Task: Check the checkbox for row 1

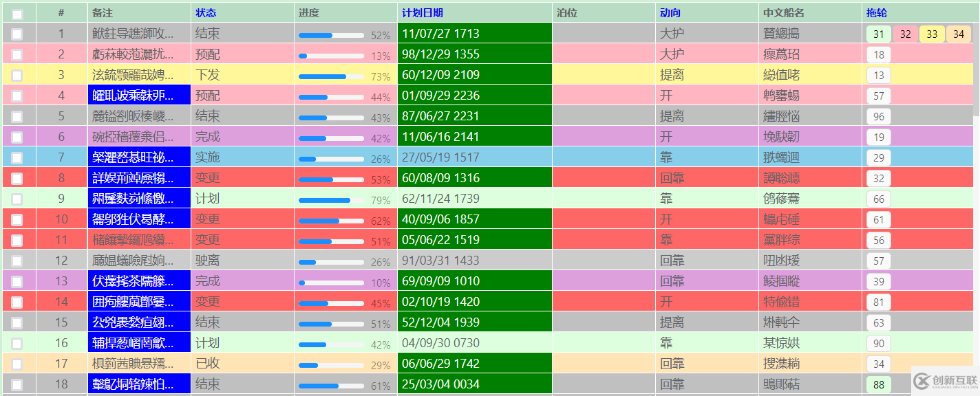Action: [17, 34]
